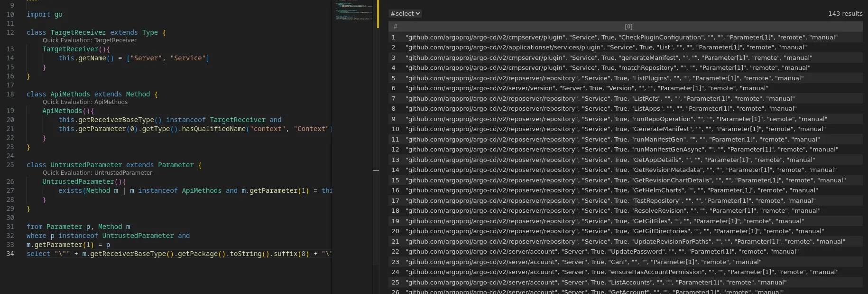Screen dimensions: 868x294
Task: Click the code minimap preview
Action: 354,10
